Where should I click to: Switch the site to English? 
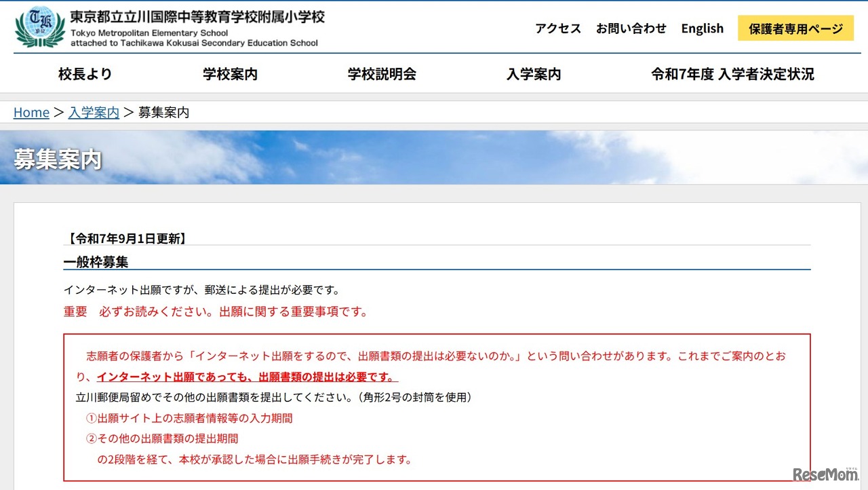point(703,29)
